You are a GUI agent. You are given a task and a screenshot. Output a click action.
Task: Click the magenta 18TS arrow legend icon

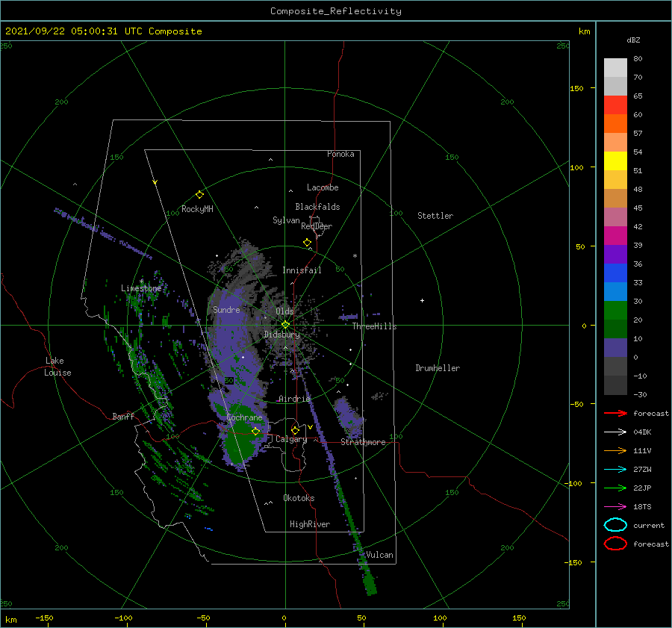(615, 506)
